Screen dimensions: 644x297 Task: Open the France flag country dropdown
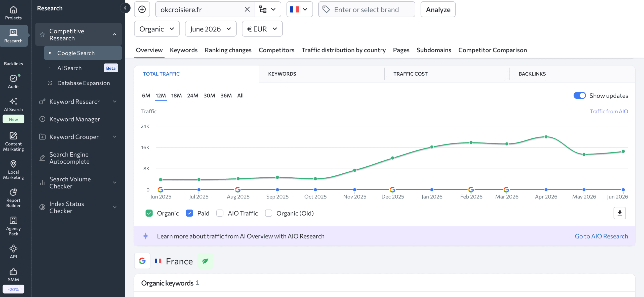(x=300, y=9)
